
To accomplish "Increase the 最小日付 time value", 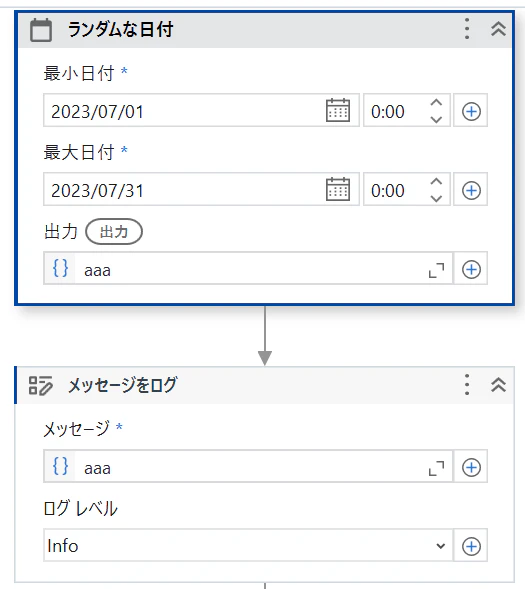I will click(436, 103).
